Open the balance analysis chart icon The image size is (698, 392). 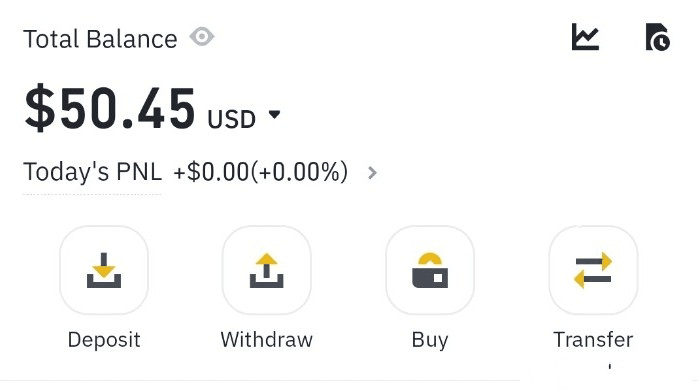click(585, 37)
